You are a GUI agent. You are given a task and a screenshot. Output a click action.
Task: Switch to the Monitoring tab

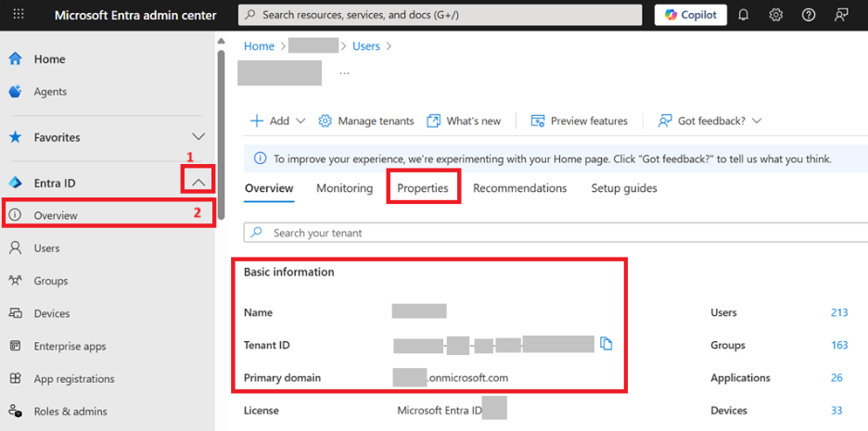click(x=344, y=188)
